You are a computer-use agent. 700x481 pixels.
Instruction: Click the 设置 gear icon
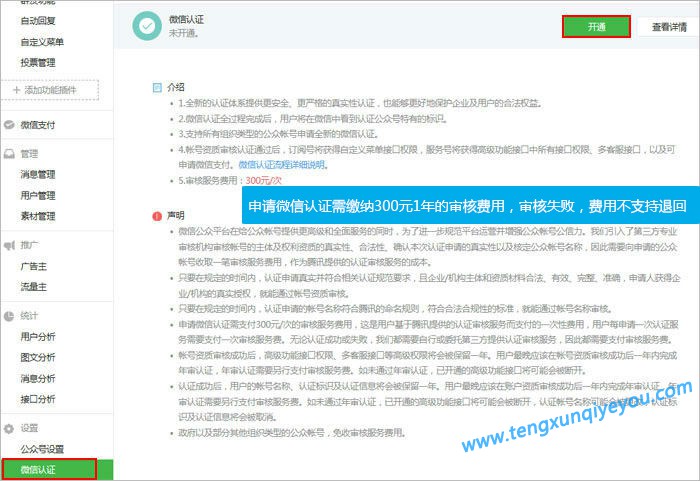pos(9,429)
